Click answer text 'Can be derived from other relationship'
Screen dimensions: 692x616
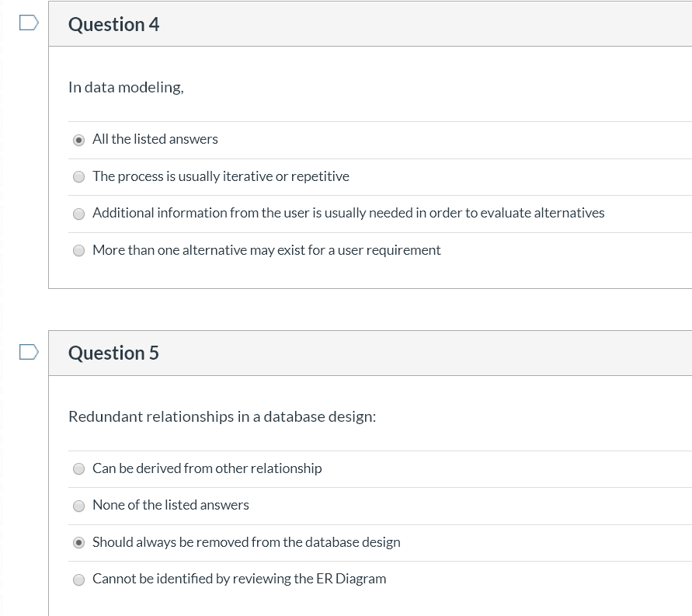pos(207,468)
